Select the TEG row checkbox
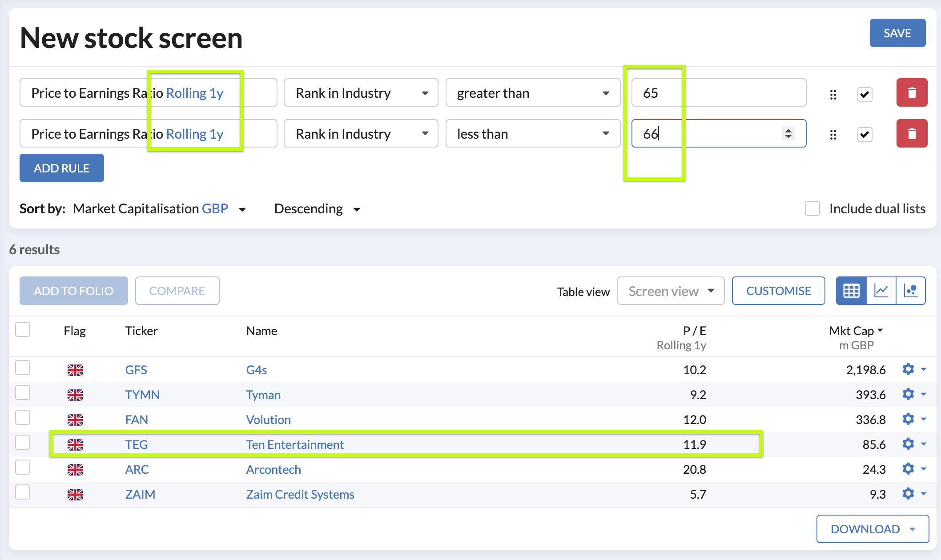The image size is (941, 560). pyautogui.click(x=23, y=443)
